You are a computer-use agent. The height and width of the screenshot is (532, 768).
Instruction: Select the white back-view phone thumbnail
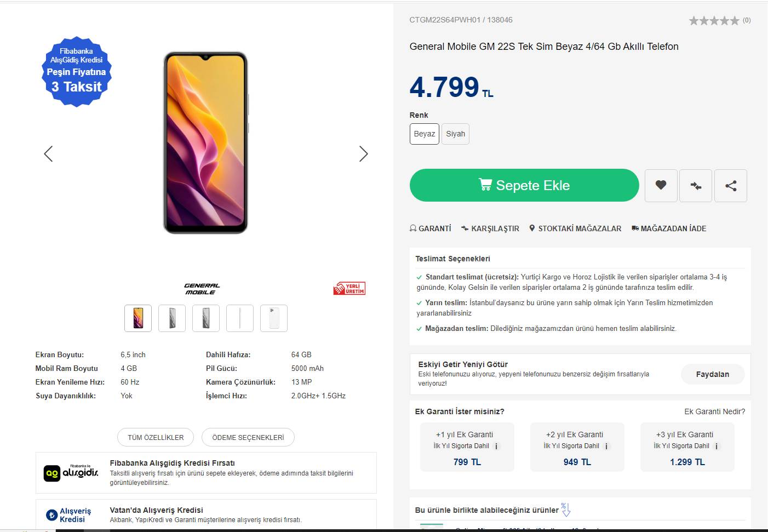[x=274, y=318]
